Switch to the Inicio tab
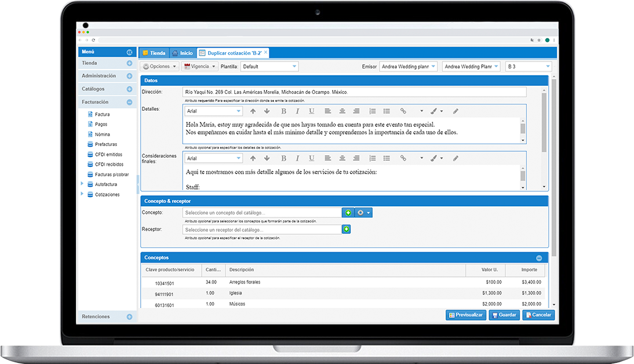Image resolution: width=634 pixels, height=364 pixels. coord(183,53)
